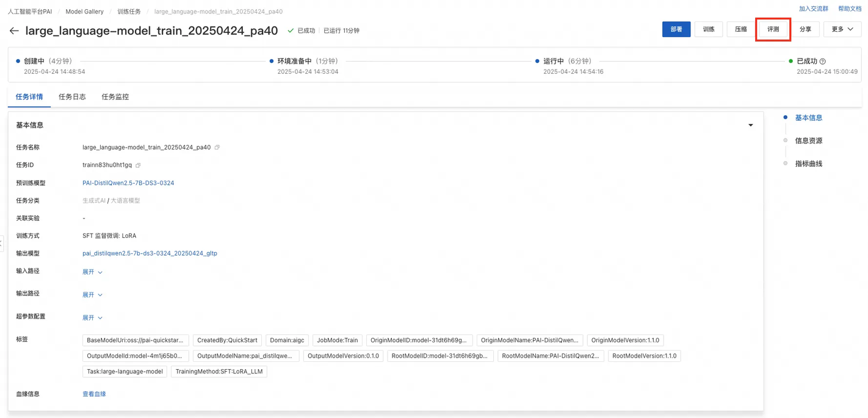Click the SFT 监督微调: LoRA value
Image resolution: width=868 pixels, height=418 pixels.
coord(109,236)
